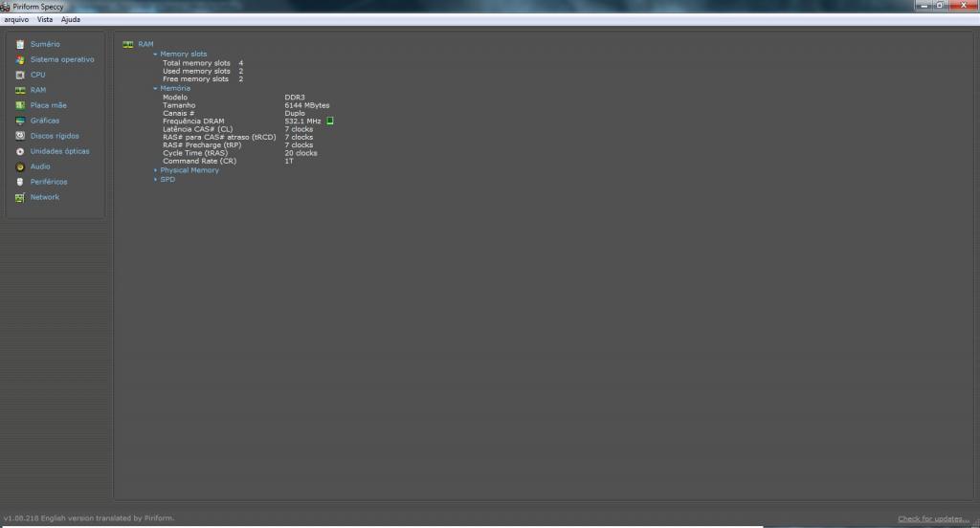Open the Unidades ópticas section label

(60, 151)
